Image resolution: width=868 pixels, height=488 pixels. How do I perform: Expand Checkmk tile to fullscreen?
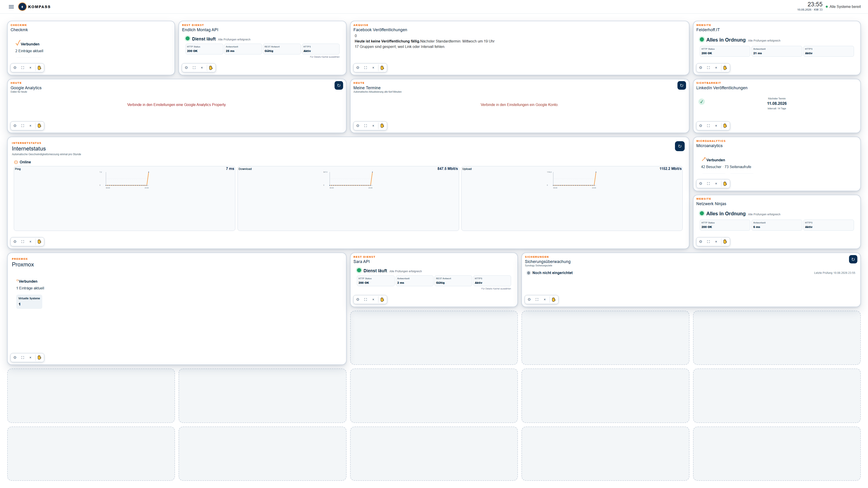23,68
